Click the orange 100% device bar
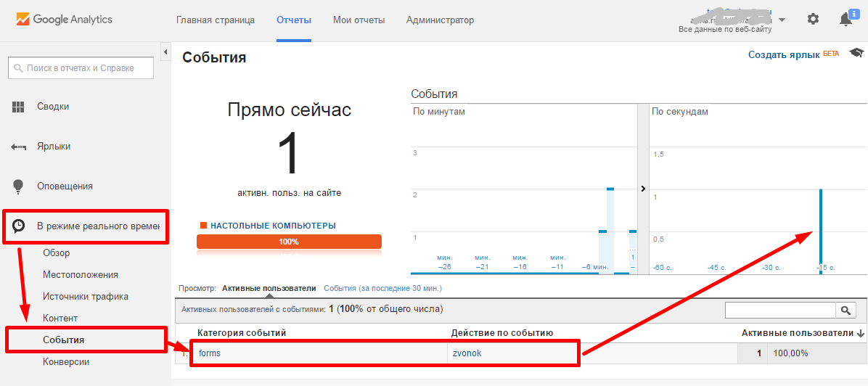 point(289,242)
